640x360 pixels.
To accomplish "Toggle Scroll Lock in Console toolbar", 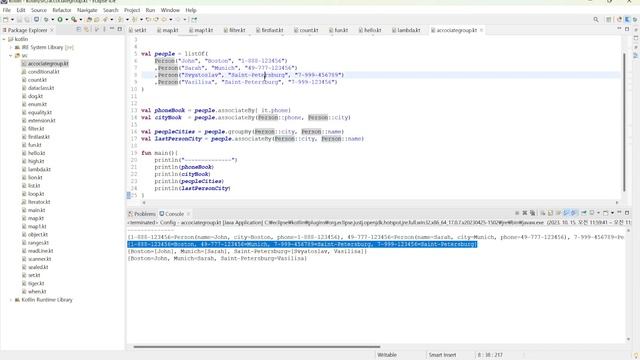I will [x=550, y=213].
